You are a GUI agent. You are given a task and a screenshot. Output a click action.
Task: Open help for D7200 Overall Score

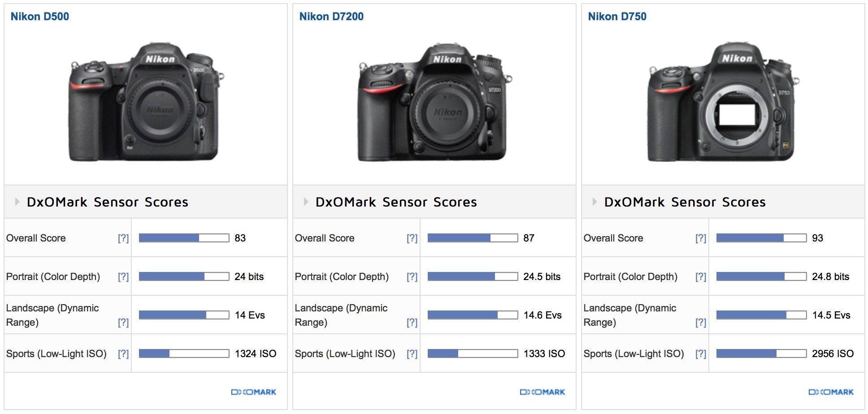click(x=412, y=238)
